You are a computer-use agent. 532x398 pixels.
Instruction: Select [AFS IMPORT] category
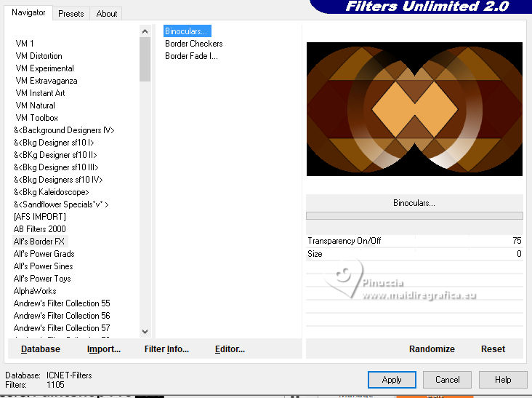click(x=40, y=217)
